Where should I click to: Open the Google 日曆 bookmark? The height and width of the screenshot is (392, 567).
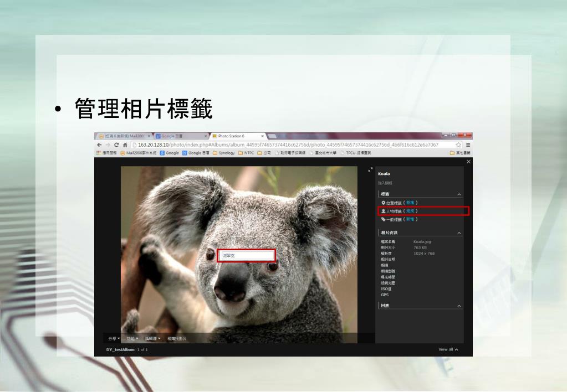tap(196, 153)
